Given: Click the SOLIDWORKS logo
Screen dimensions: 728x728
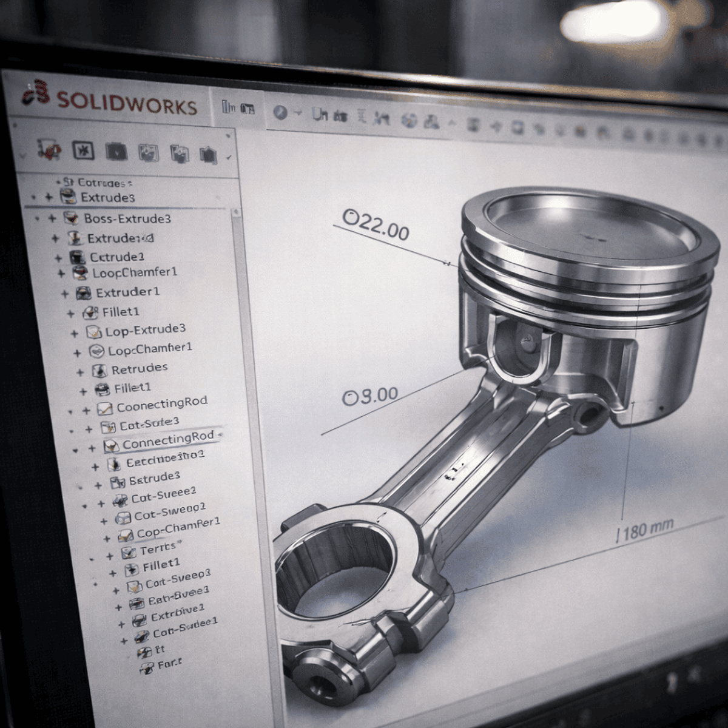Looking at the screenshot, I should (110, 99).
